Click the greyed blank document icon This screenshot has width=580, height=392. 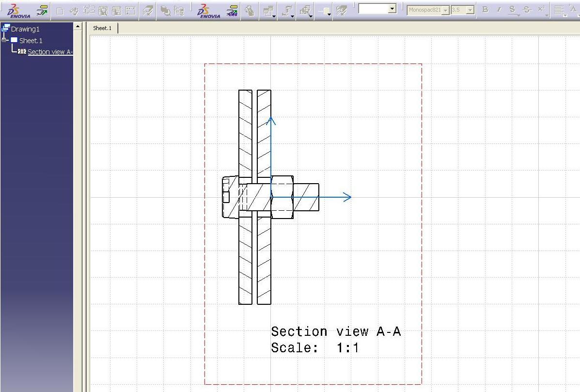tap(60, 11)
